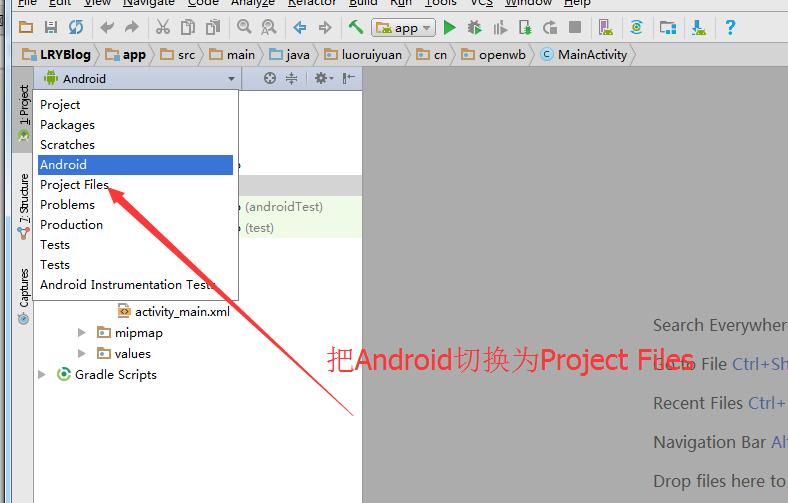
Task: Click the blue Help question mark
Action: [730, 27]
